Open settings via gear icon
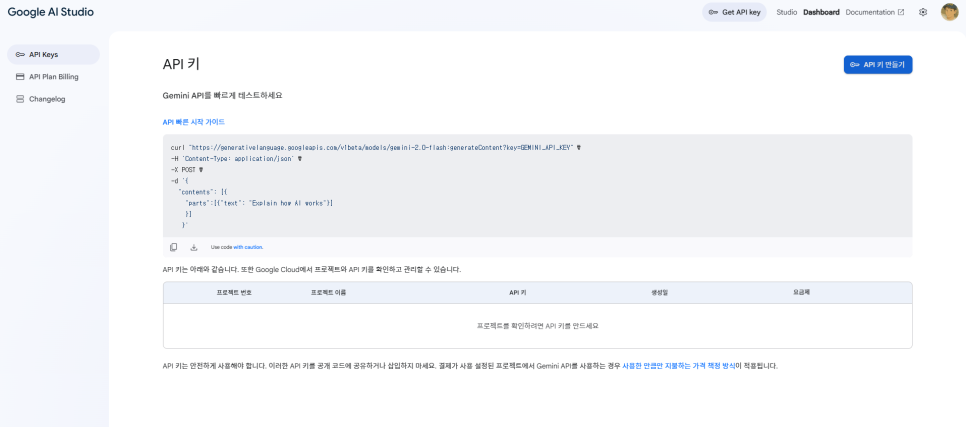 pos(923,12)
